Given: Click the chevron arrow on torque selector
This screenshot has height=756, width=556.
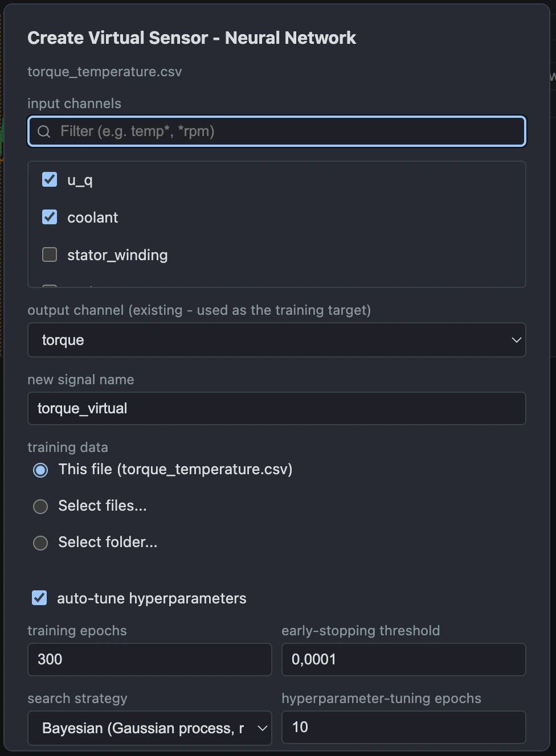Looking at the screenshot, I should (x=516, y=340).
